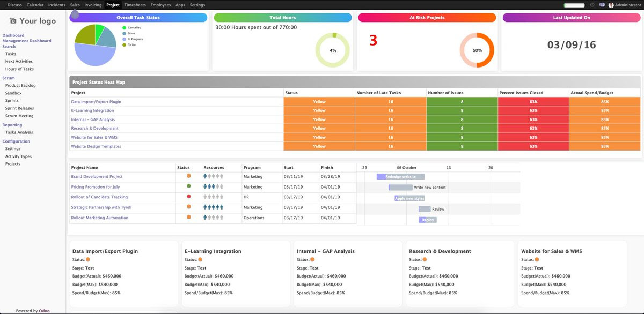Image resolution: width=644 pixels, height=314 pixels.
Task: Open the Discuss menu
Action: coord(14,5)
